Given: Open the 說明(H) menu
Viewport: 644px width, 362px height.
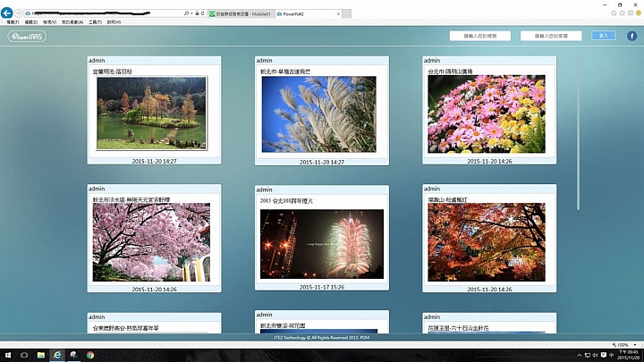Looking at the screenshot, I should tap(114, 22).
